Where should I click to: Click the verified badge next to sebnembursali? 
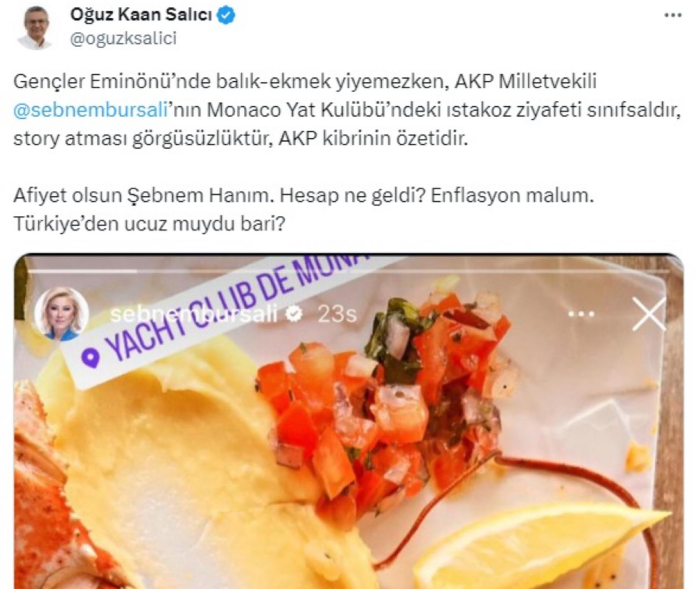pyautogui.click(x=294, y=313)
